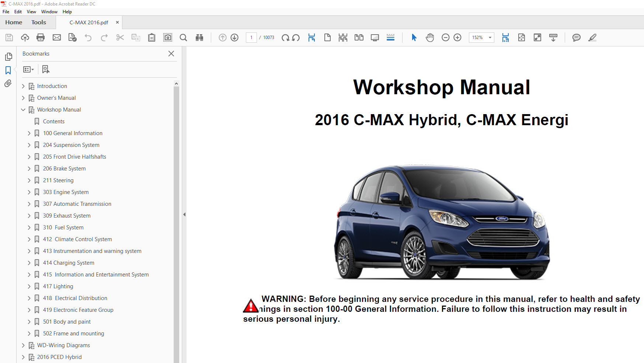Collapse the Workshop Manual bookmark
The width and height of the screenshot is (644, 363).
[x=23, y=110]
